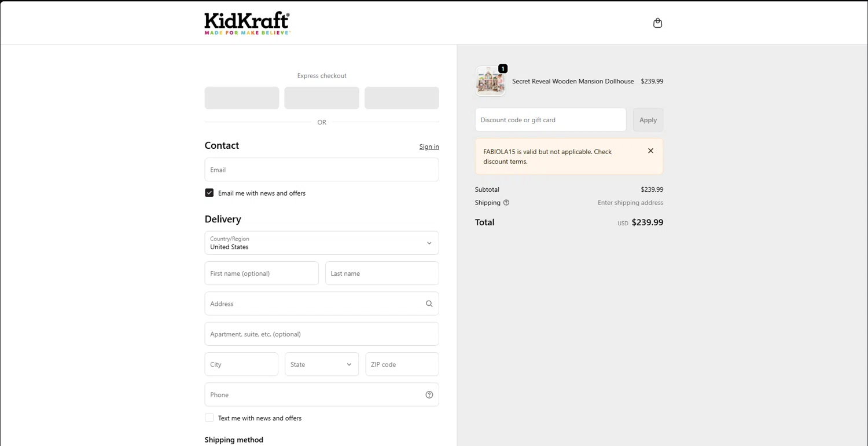Click the Enter shipping address text
This screenshot has height=446, width=868.
pos(630,203)
